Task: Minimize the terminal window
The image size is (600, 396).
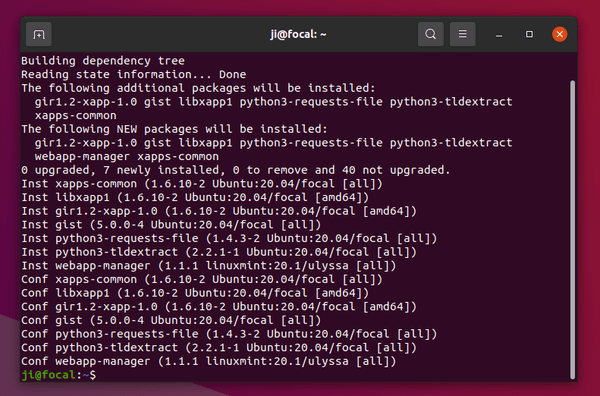Action: [499, 35]
